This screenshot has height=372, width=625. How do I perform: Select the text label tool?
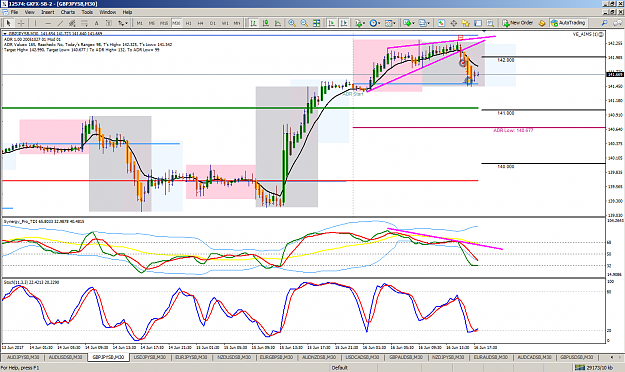(108, 23)
